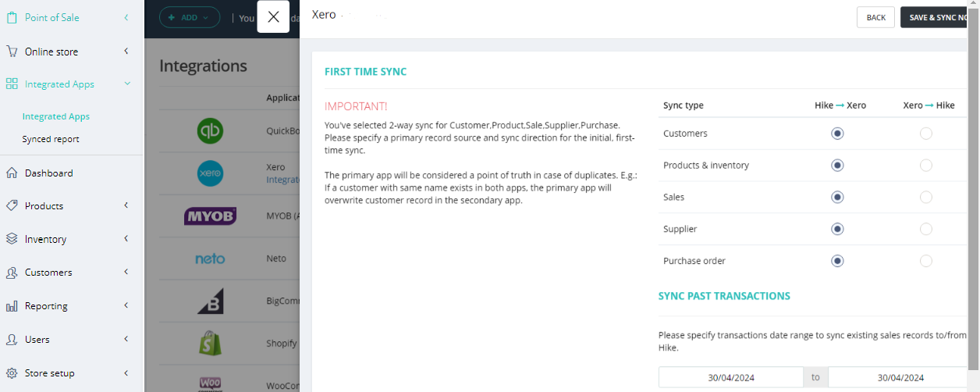Click the Xero logo in integrations list
This screenshot has width=980, height=392.
pyautogui.click(x=210, y=173)
